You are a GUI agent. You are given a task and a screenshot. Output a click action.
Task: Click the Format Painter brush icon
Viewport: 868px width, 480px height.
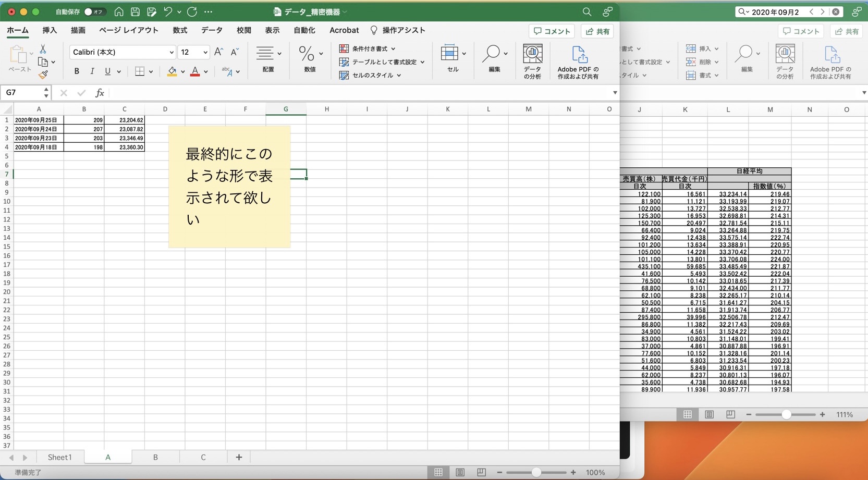pos(43,75)
